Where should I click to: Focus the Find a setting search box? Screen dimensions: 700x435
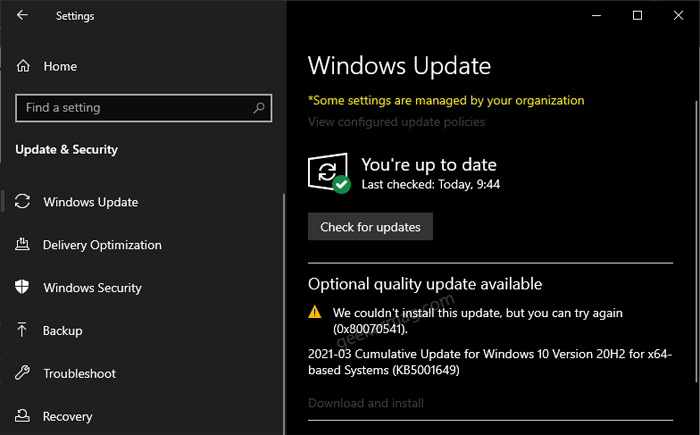[143, 108]
